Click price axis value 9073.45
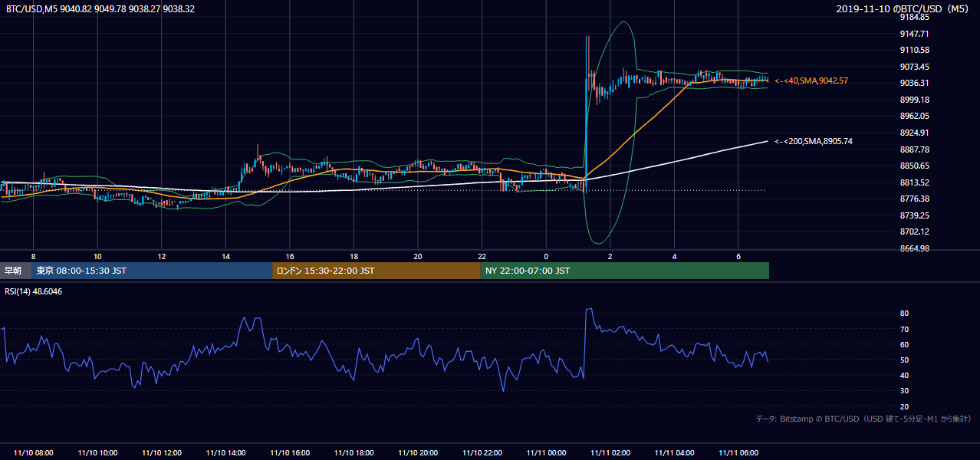The image size is (980, 460). point(915,67)
